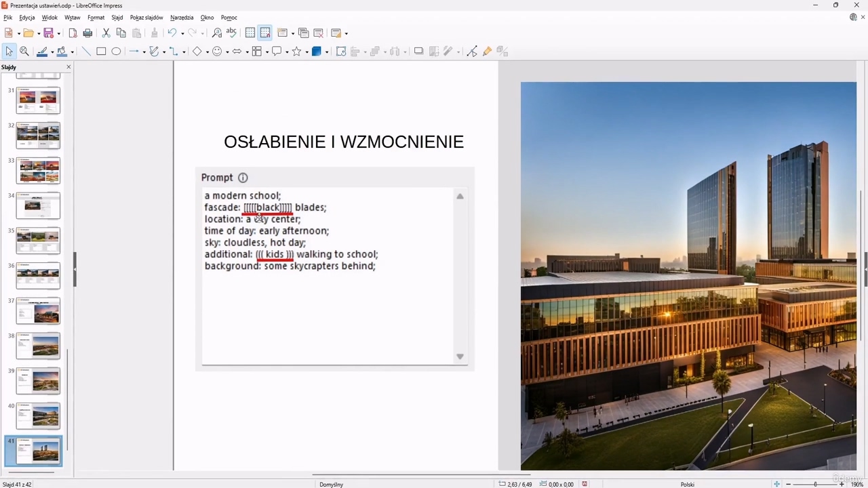The image size is (868, 488).
Task: Select the Ellipse drawing tool
Action: pyautogui.click(x=116, y=52)
